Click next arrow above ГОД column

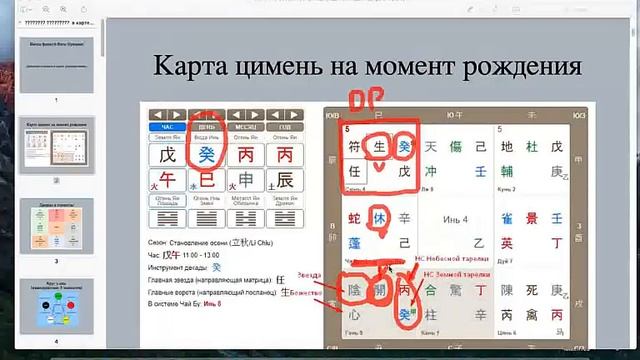(x=294, y=115)
